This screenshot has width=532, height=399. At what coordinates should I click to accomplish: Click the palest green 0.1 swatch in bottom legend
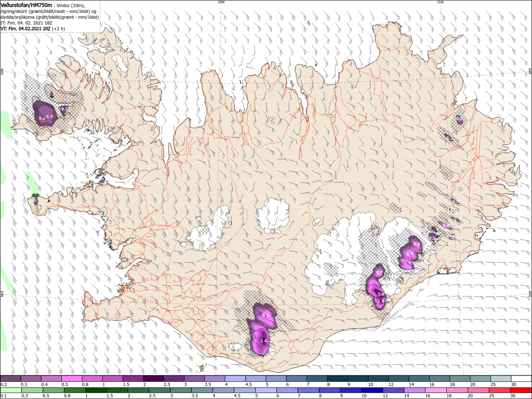coord(11,390)
